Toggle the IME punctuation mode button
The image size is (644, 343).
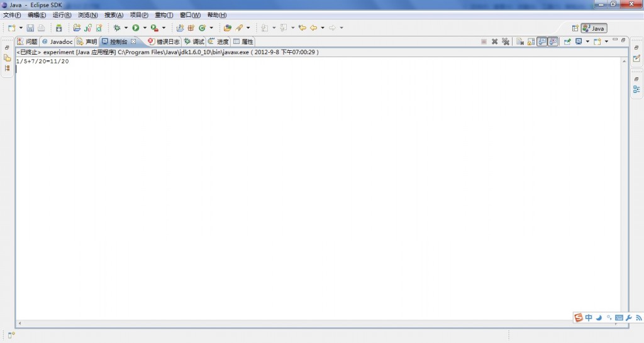tap(609, 318)
